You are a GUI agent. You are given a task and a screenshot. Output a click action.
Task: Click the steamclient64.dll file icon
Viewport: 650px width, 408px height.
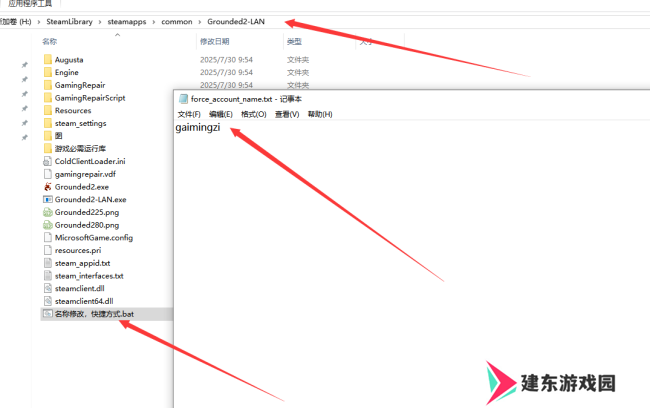pos(48,301)
